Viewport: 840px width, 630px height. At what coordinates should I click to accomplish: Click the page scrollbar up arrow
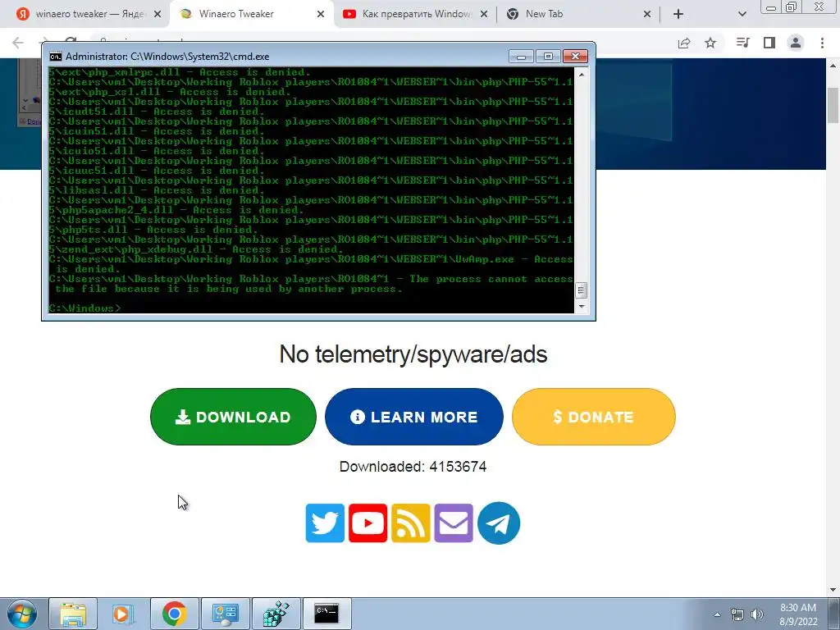pos(833,65)
